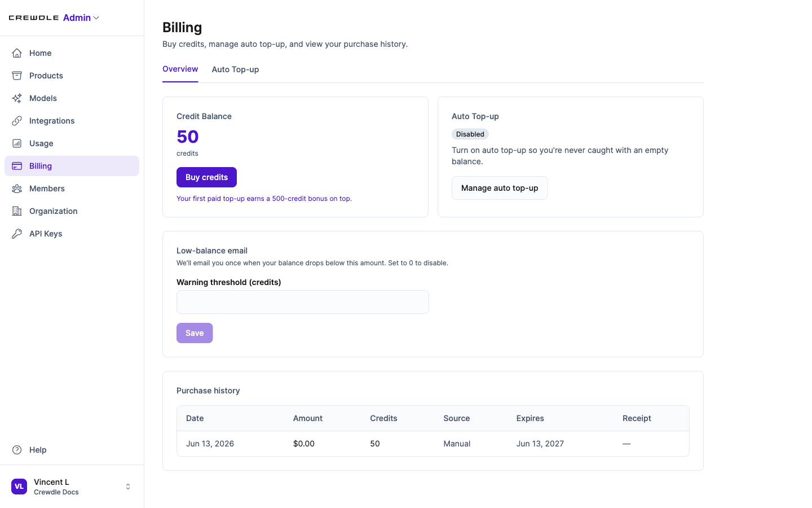Click the Expires column header
Screen dimensions: 812x508
(530, 418)
